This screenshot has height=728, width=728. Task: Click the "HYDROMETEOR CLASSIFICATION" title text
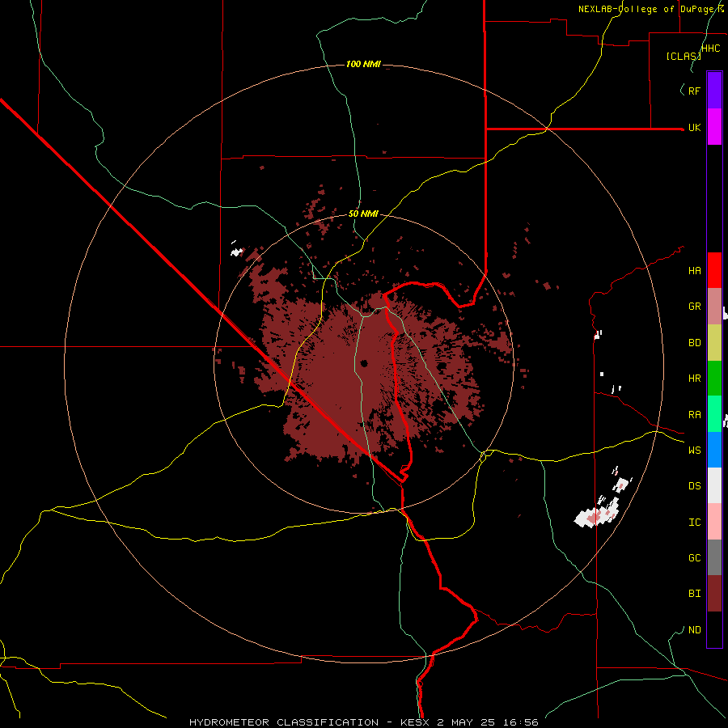(x=284, y=722)
